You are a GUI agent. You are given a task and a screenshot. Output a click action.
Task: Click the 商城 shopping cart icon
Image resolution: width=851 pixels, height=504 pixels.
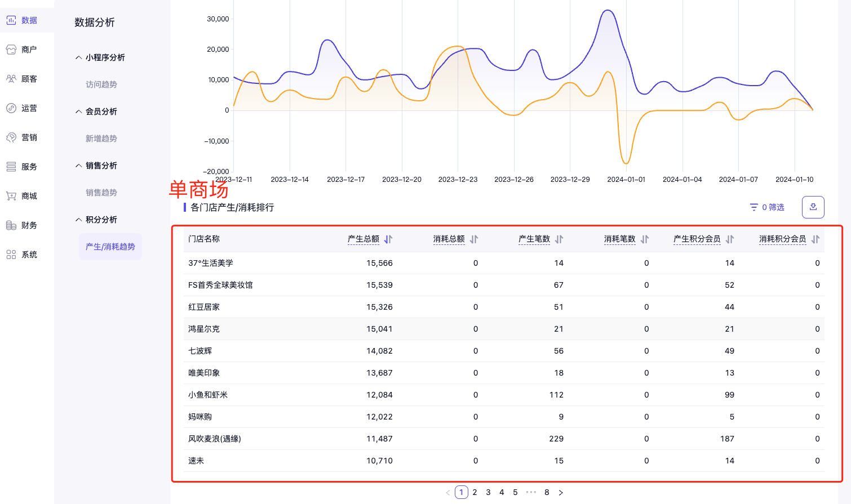click(11, 196)
